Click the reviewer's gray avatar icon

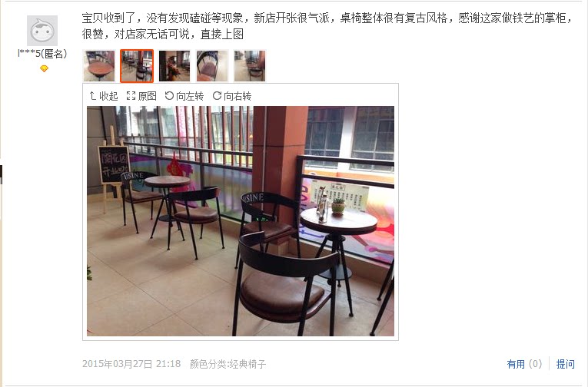click(42, 31)
